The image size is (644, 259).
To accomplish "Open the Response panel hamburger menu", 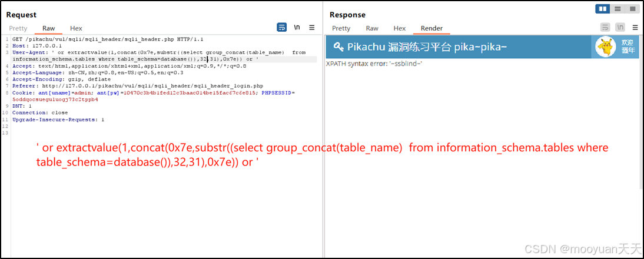I will 635,28.
